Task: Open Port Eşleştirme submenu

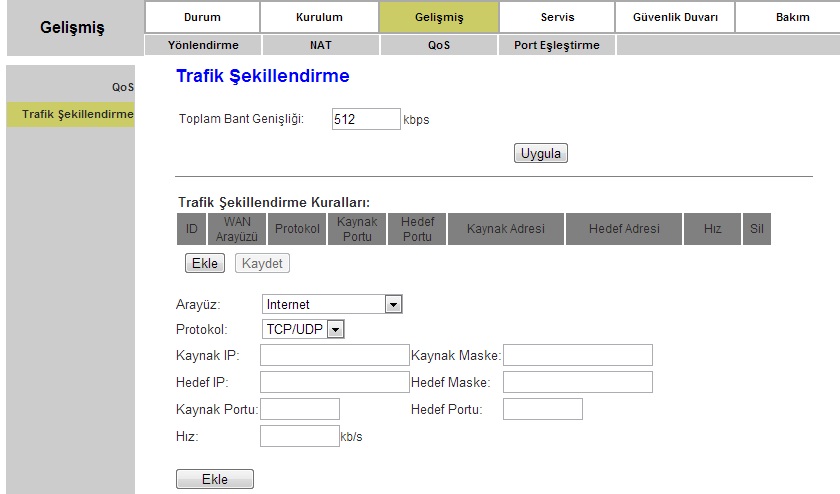Action: 557,45
